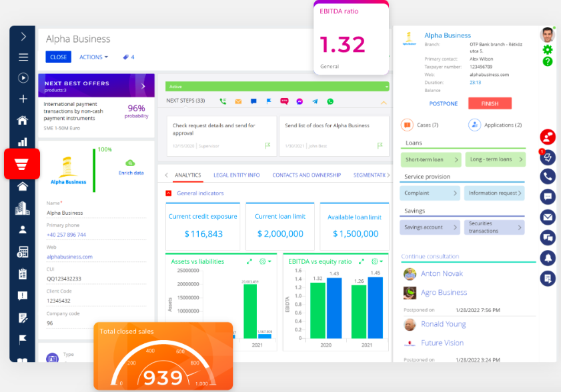This screenshot has height=392, width=561.
Task: Select Short-term loan
Action: click(431, 159)
